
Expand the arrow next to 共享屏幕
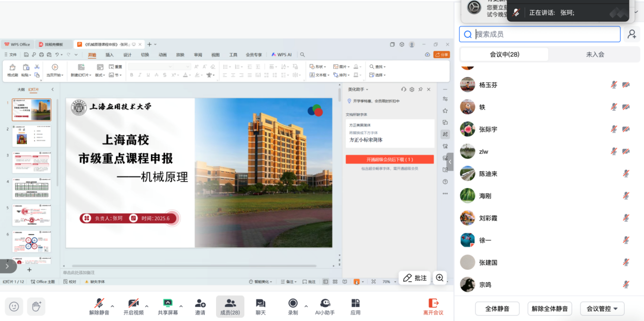(x=181, y=306)
